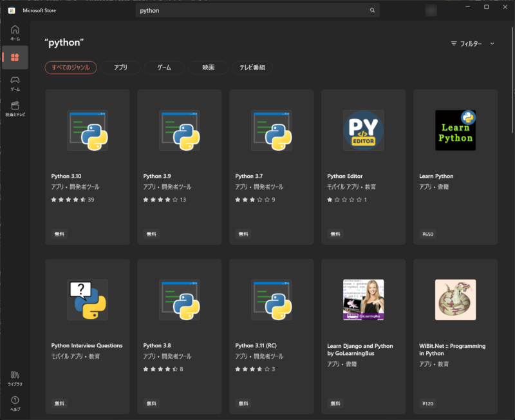Click the search magnifier icon
The width and height of the screenshot is (515, 420).
pyautogui.click(x=372, y=10)
